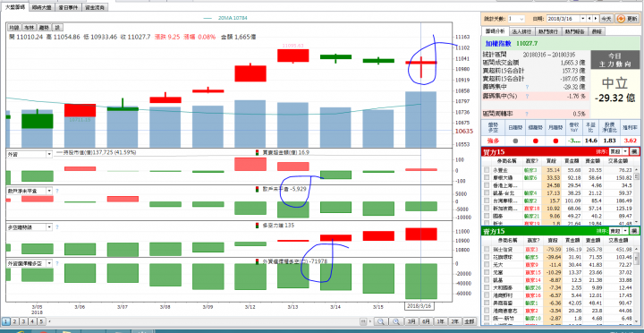
Task: Click help icon next to 區間周轉率
Action: coord(527,114)
